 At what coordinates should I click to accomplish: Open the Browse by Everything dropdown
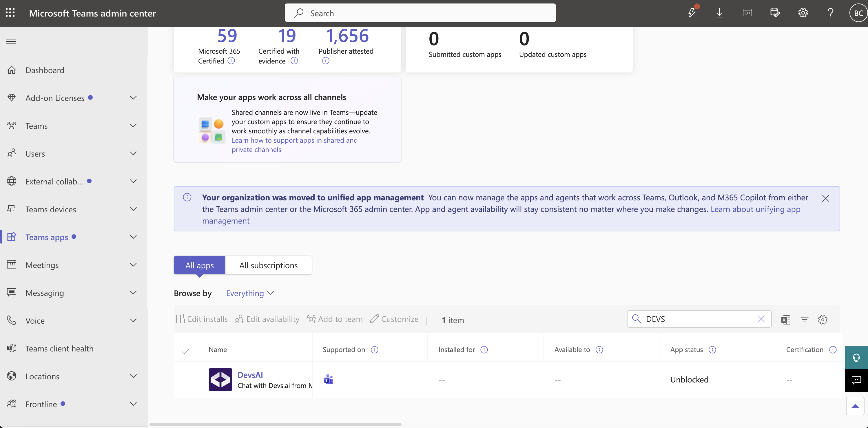(x=250, y=293)
